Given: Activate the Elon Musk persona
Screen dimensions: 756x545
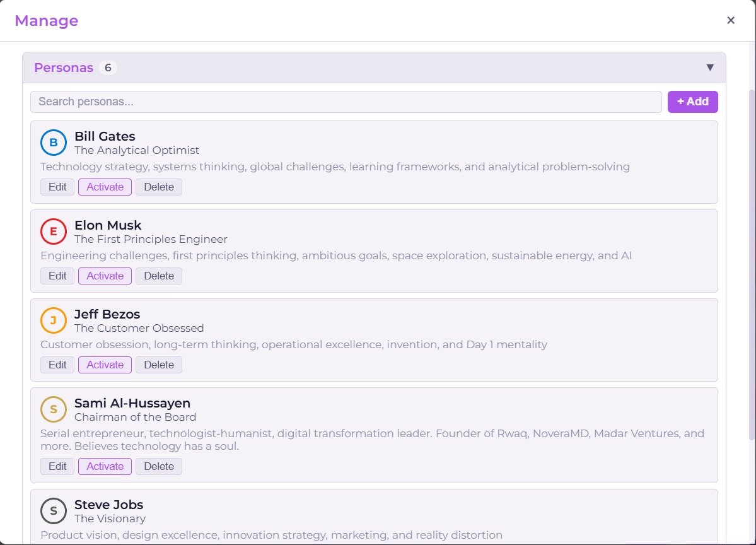Looking at the screenshot, I should coord(105,276).
